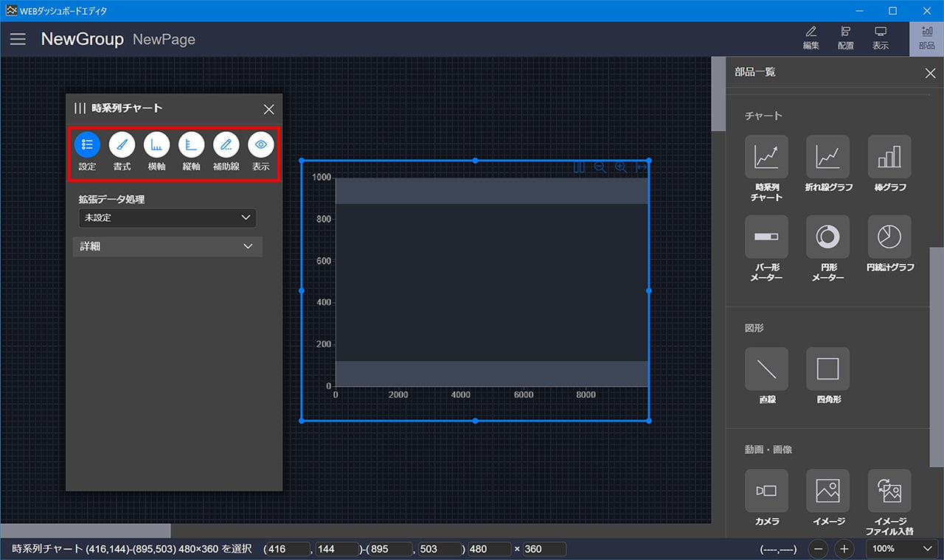The width and height of the screenshot is (944, 560).
Task: Open the 横軸 horizontal axis tab
Action: click(x=156, y=144)
